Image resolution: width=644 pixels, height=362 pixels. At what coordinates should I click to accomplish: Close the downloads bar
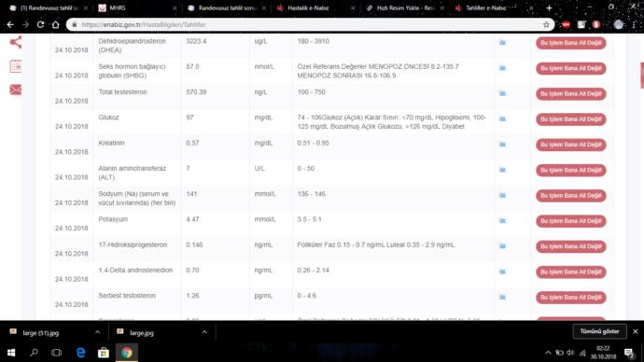pyautogui.click(x=636, y=331)
